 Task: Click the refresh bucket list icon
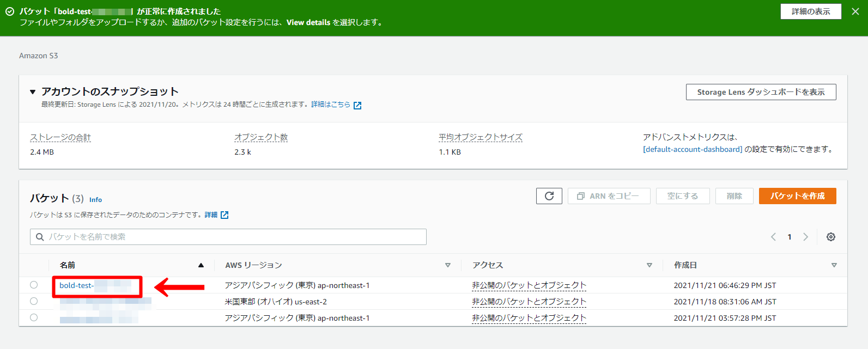(549, 196)
